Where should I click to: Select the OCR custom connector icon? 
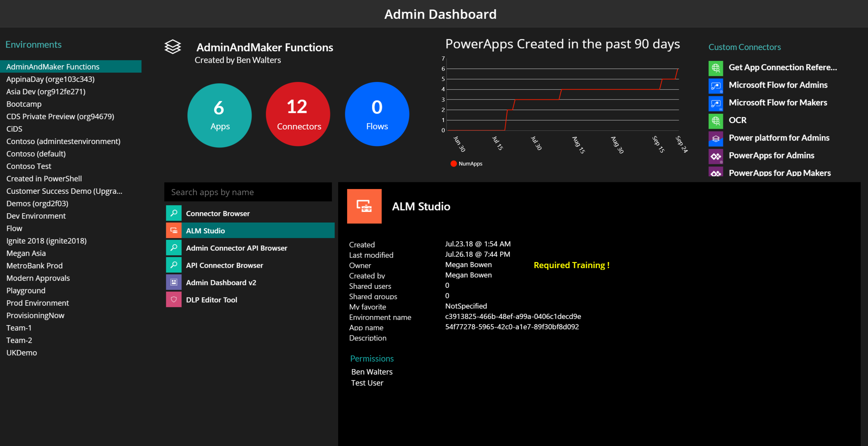[x=716, y=121]
